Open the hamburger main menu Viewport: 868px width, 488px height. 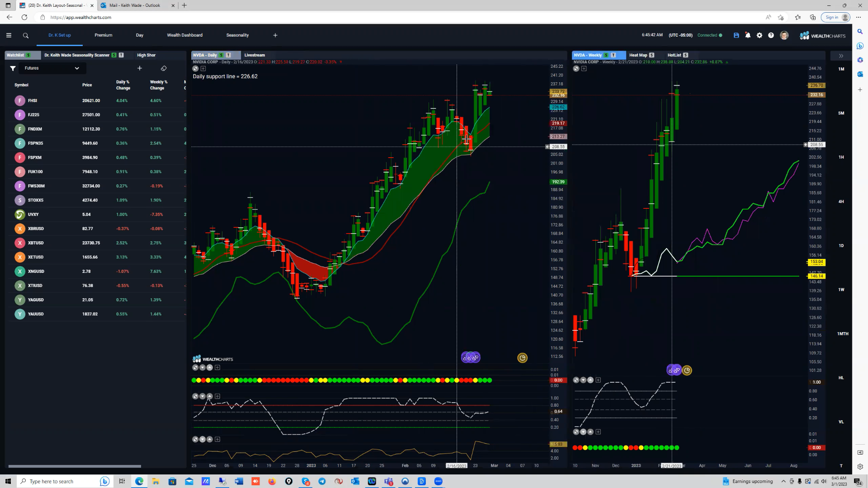[9, 35]
